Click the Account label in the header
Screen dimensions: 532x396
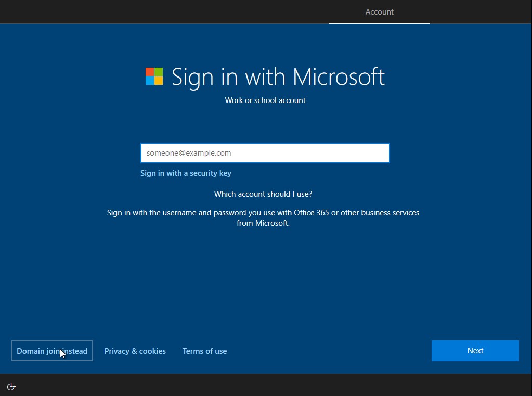point(379,11)
